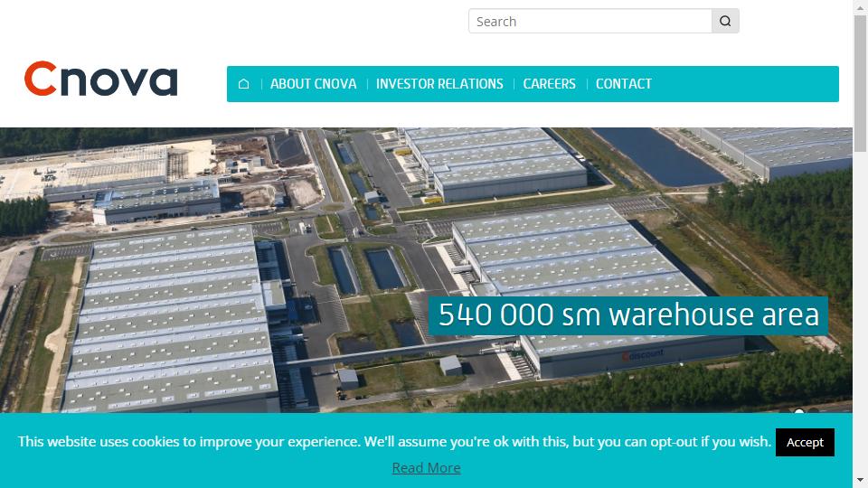Click the home icon in navigation bar
Viewport: 868px width, 488px height.
point(243,83)
